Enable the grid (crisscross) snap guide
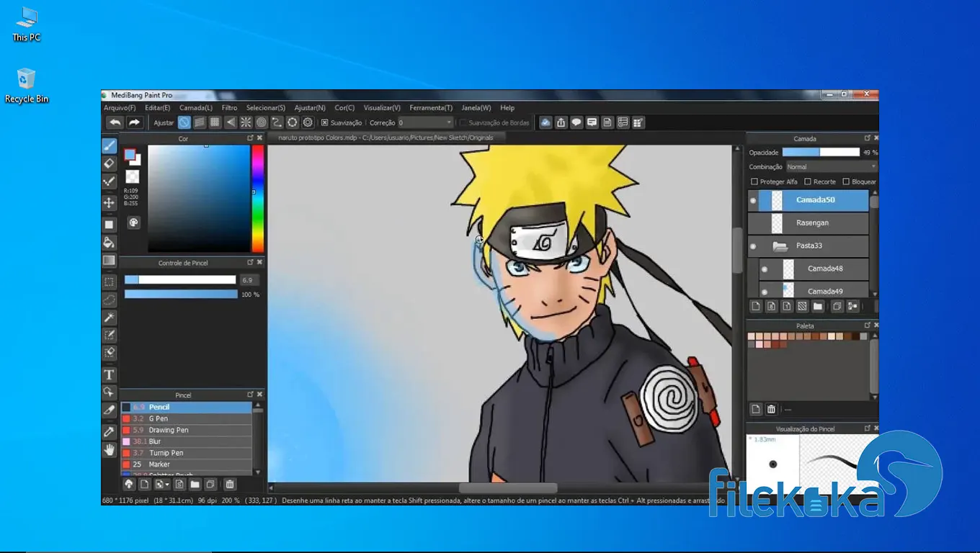This screenshot has width=980, height=553. pyautogui.click(x=215, y=122)
